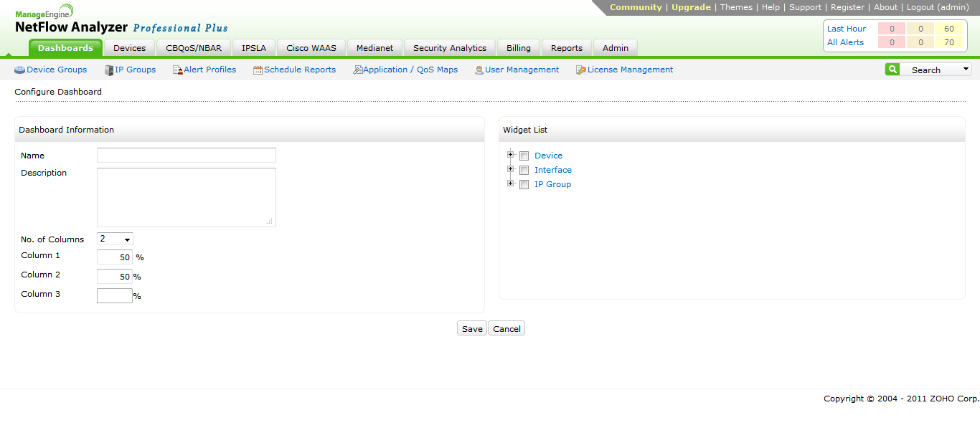Open the Search dropdown arrow
Viewport: 980px width, 443px height.
click(966, 70)
